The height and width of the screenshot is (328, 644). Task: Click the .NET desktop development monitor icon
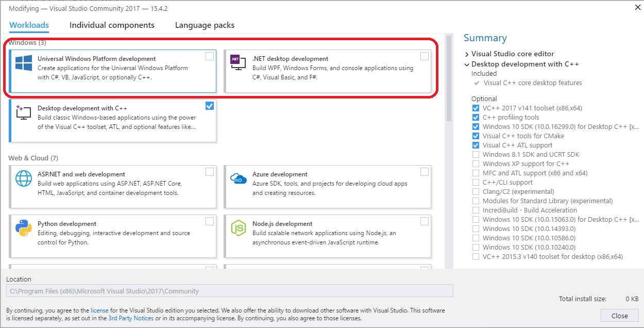click(238, 62)
